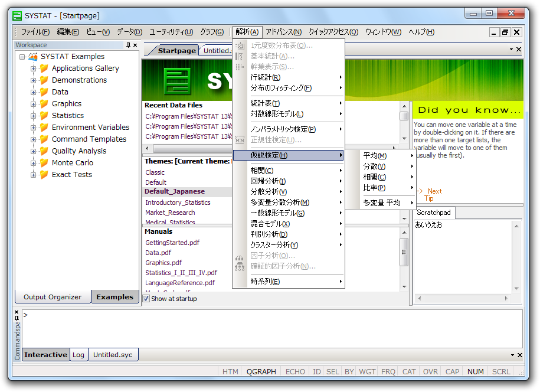Toggle the FRQ status indicator

[x=388, y=372]
